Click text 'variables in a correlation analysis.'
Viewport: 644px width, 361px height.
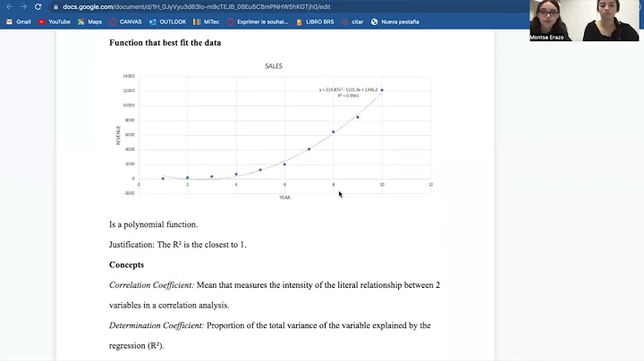point(169,306)
